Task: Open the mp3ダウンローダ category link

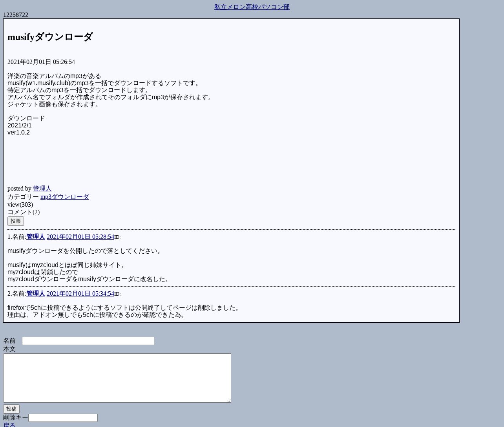Action: tap(65, 197)
